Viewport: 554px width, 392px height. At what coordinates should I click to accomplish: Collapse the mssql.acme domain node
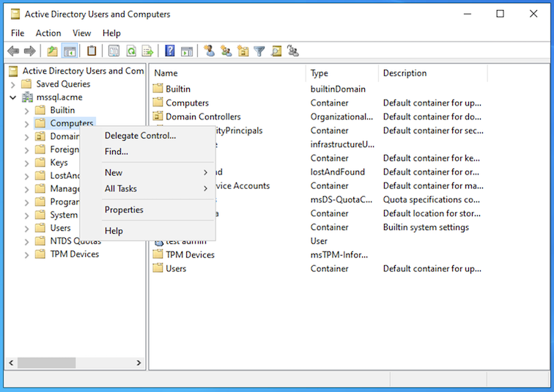[13, 97]
